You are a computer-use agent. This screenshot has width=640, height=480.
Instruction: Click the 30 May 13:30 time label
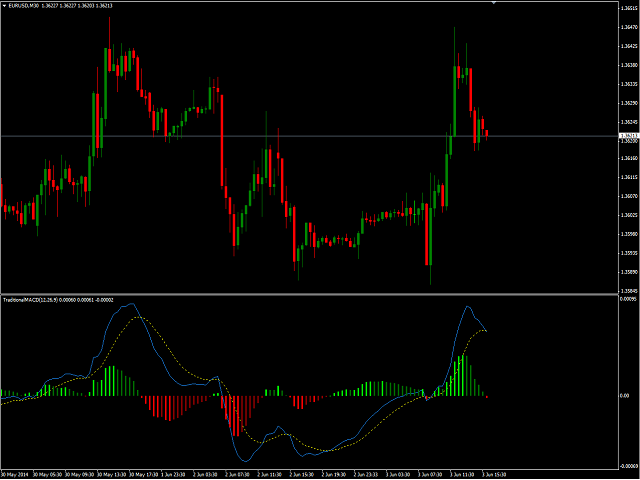112,475
